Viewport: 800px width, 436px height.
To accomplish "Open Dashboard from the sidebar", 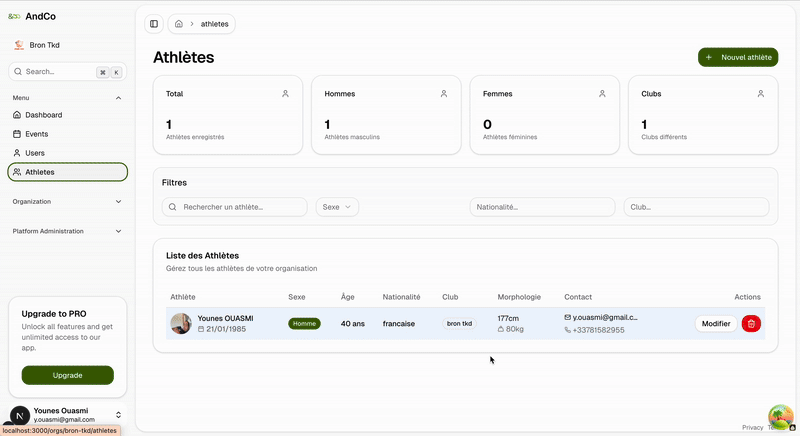I will tap(43, 115).
